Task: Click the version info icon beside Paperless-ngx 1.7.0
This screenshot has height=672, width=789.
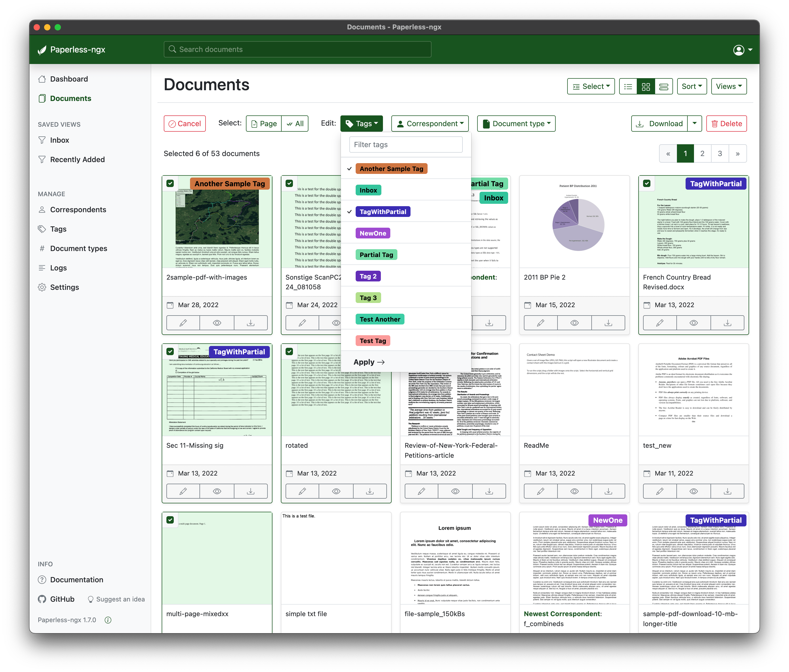Action: pos(108,620)
